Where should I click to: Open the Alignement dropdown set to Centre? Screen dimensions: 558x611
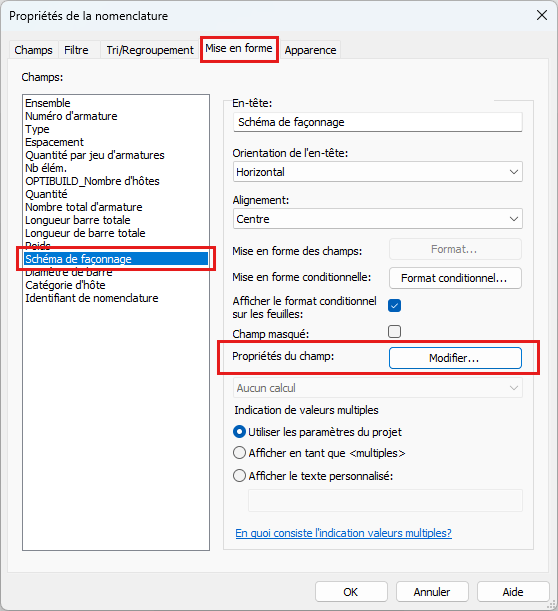click(378, 219)
